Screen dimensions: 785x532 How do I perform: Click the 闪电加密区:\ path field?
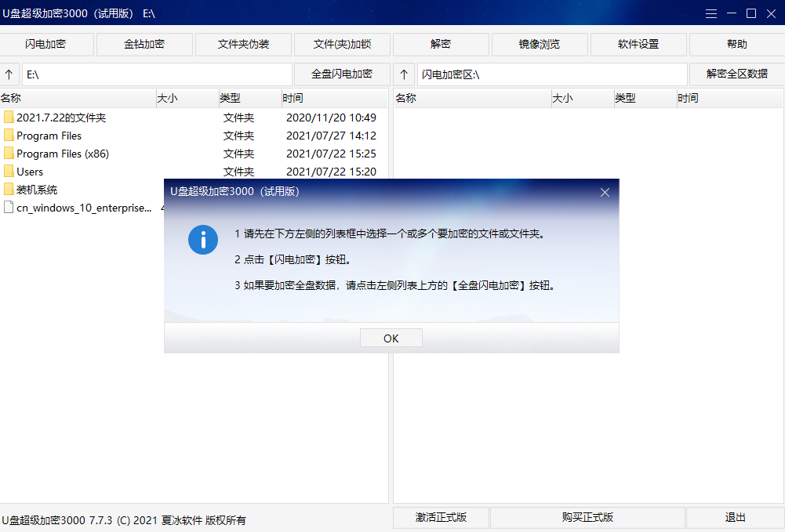tap(552, 74)
